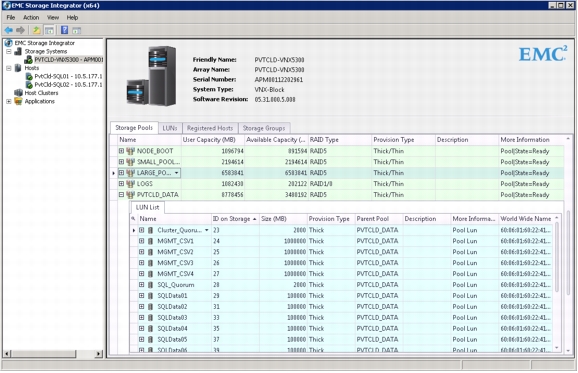Expand the LARGE_PO storage pool row
578x373 pixels.
click(x=121, y=172)
